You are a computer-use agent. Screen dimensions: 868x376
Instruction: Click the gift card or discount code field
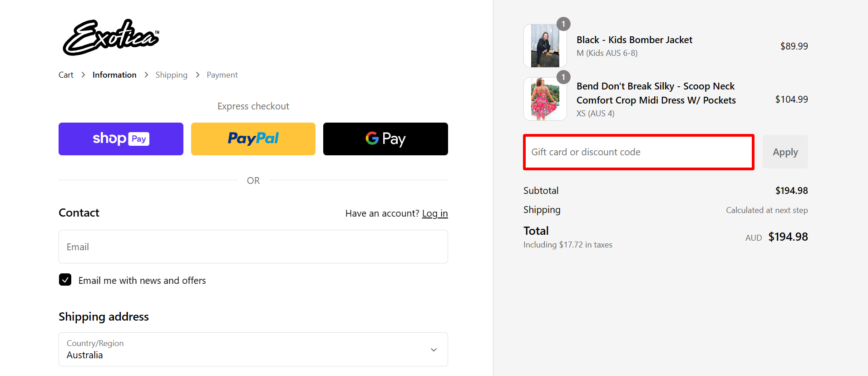coord(638,152)
